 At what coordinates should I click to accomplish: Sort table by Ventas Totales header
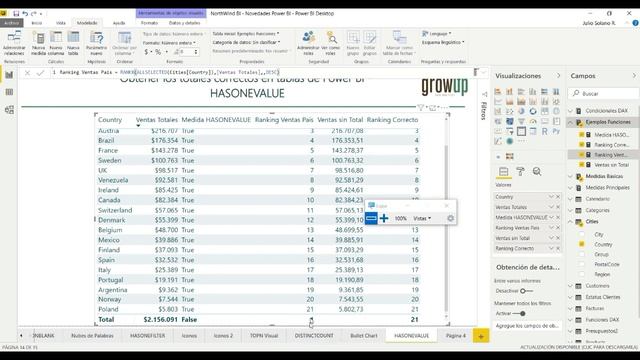157,120
